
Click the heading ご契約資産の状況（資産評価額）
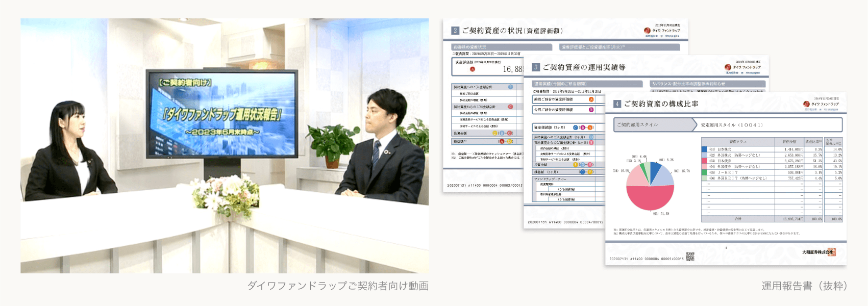(x=513, y=31)
